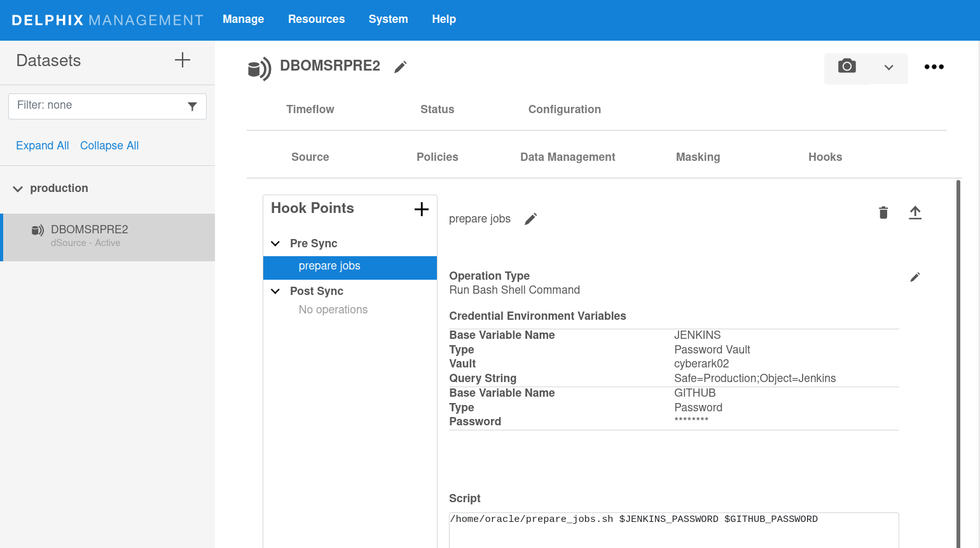Click pencil icon next to DBOMSRPRE2 title
The width and height of the screenshot is (980, 548).
click(400, 67)
